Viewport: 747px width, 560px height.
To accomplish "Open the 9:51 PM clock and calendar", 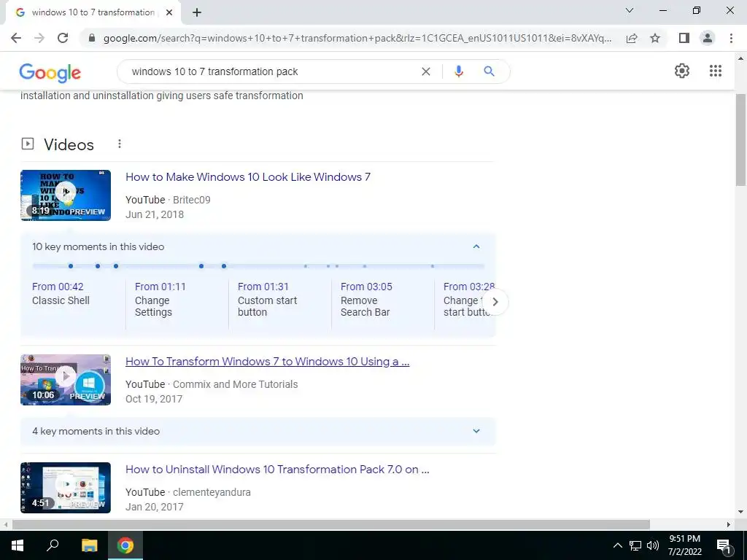I will point(684,545).
